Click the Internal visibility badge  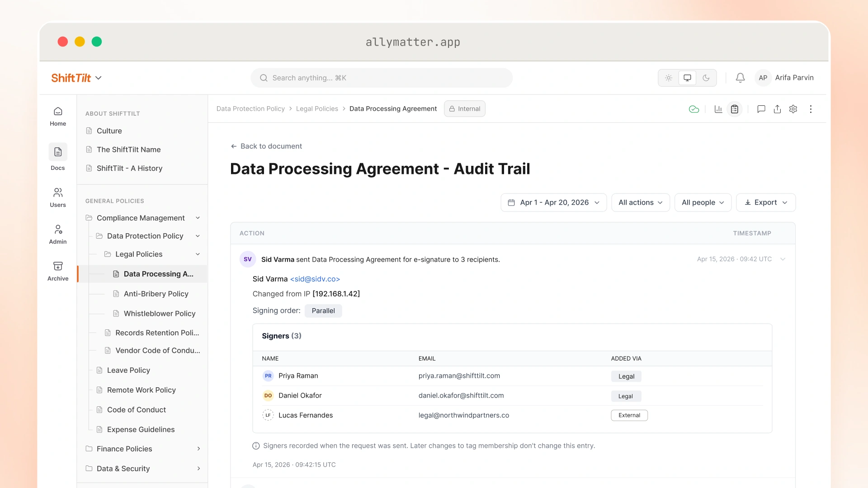pyautogui.click(x=464, y=109)
